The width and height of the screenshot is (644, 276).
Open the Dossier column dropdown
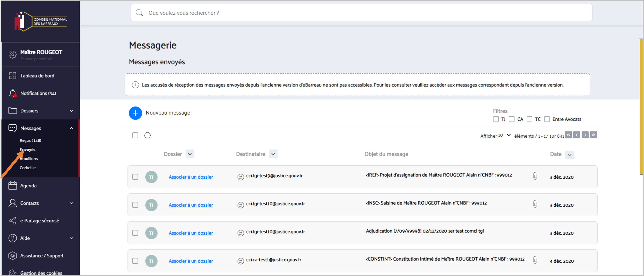pos(190,154)
